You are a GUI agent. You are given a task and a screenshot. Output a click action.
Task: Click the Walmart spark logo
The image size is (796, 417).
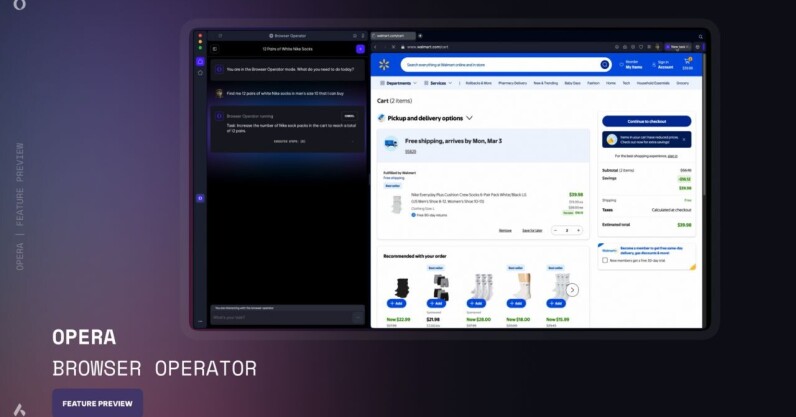tap(386, 65)
